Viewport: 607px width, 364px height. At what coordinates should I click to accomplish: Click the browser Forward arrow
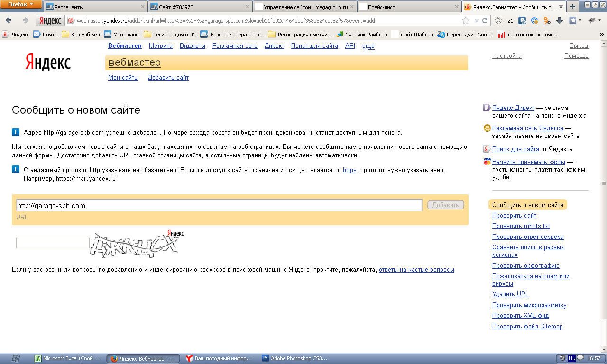coord(25,20)
